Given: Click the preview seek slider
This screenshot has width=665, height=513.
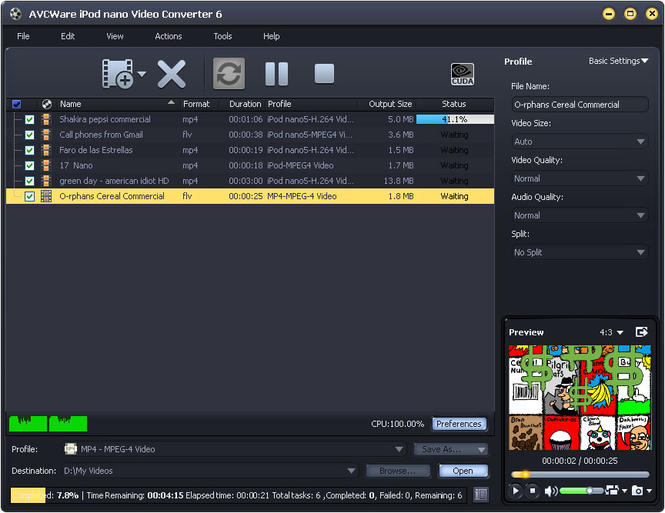Looking at the screenshot, I should 580,474.
